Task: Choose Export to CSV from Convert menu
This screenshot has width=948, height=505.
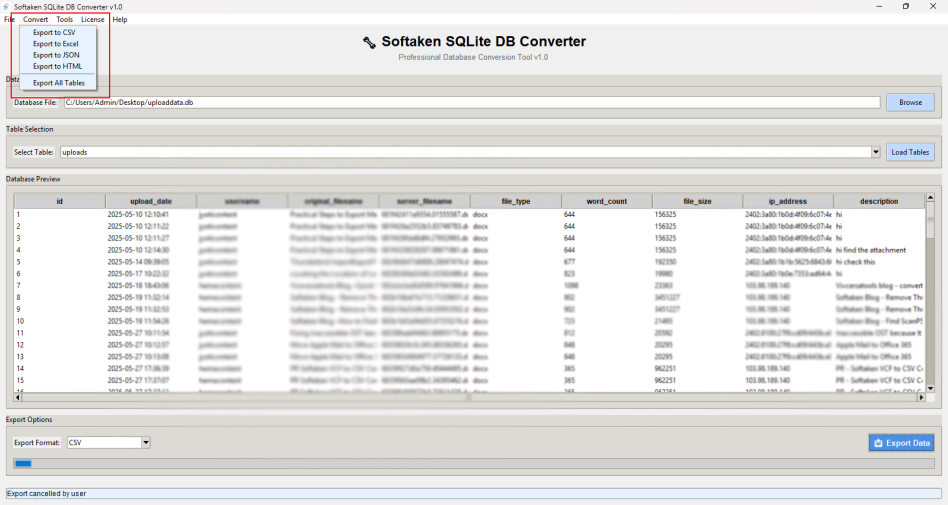Action: point(54,32)
